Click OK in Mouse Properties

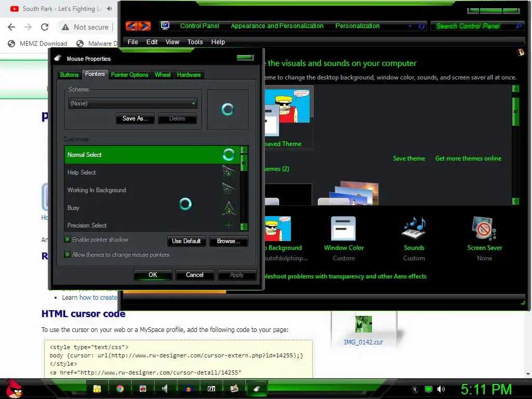(x=153, y=275)
